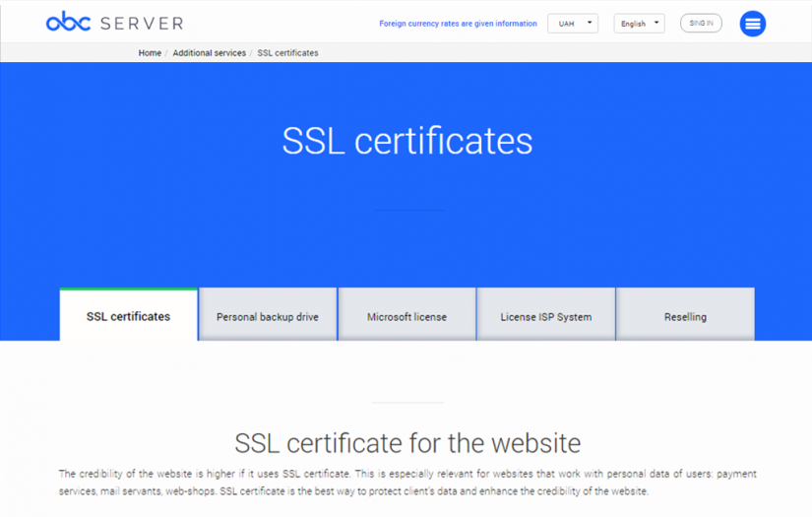Open the English language dropdown
The height and width of the screenshot is (517, 812).
coord(639,24)
